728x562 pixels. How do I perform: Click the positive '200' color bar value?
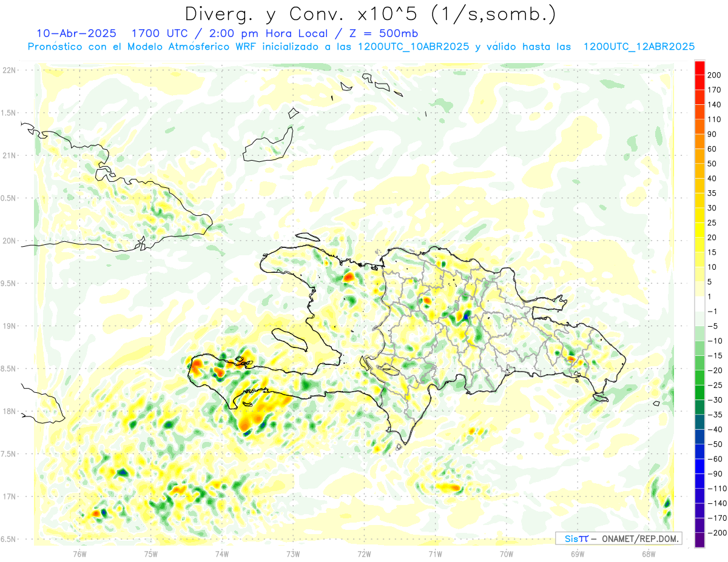pos(713,75)
